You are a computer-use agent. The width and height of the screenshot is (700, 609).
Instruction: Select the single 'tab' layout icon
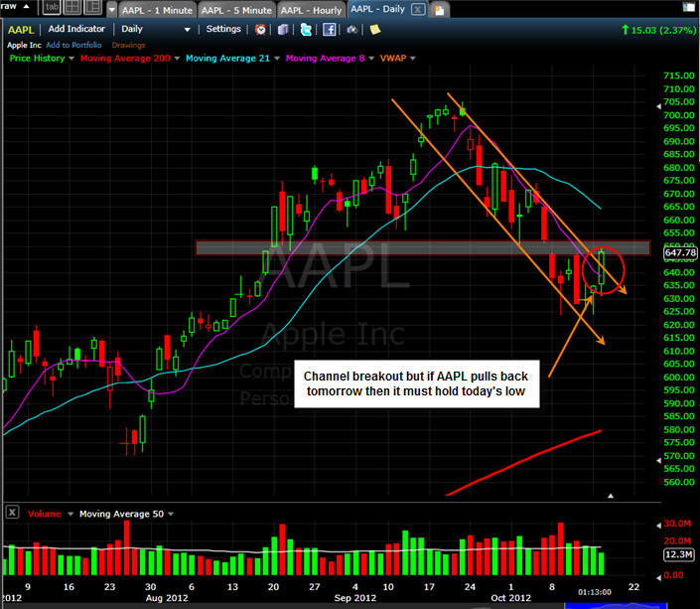click(x=52, y=7)
